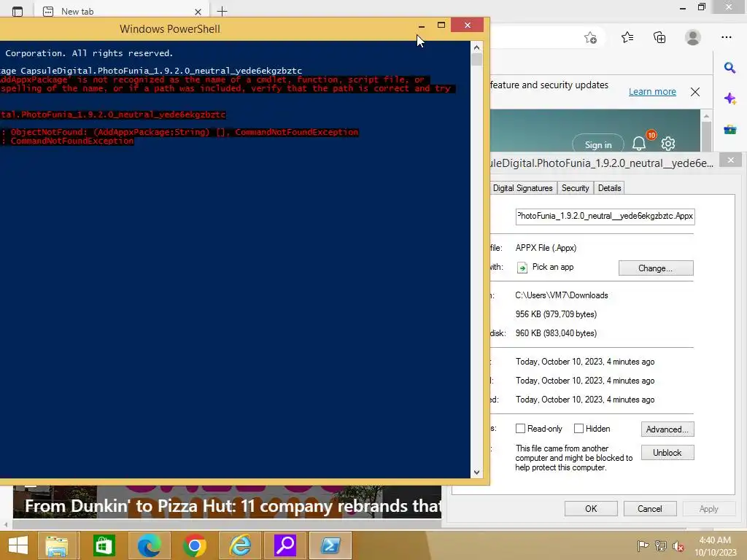
Task: Select the New tab browser tab
Action: click(122, 12)
